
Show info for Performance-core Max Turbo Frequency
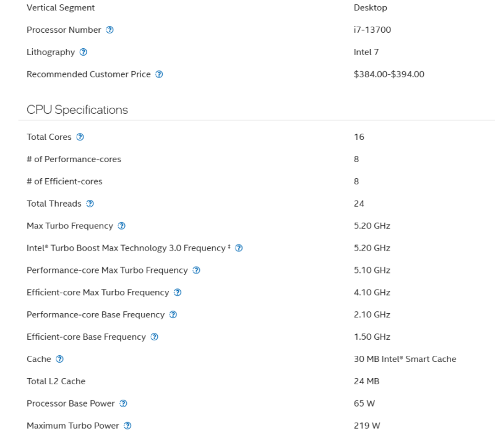click(196, 270)
